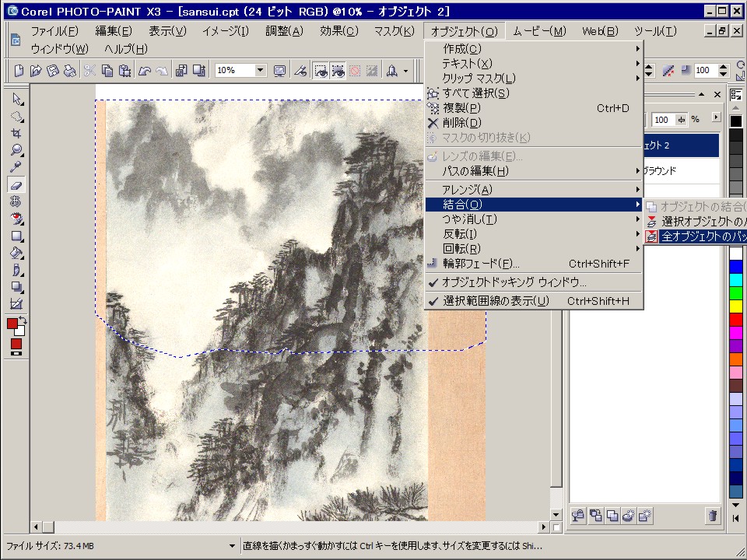Click the New Object icon in docker

(x=644, y=515)
